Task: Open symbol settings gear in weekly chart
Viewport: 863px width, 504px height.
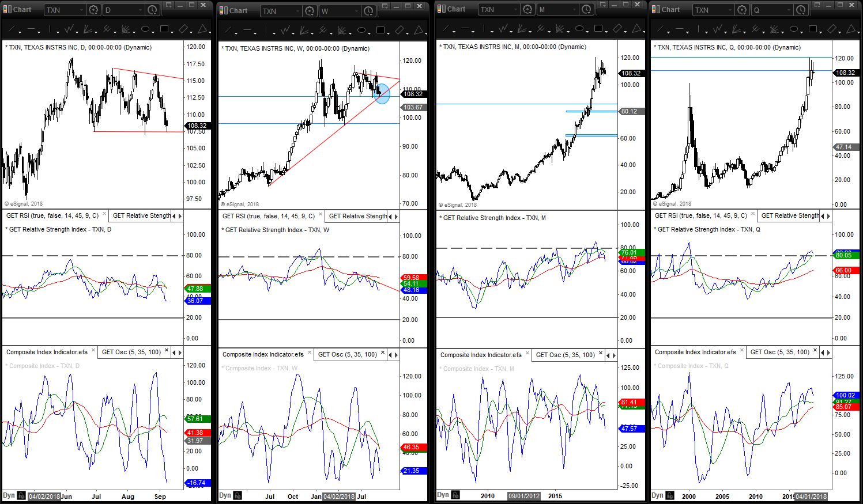Action: tap(310, 11)
